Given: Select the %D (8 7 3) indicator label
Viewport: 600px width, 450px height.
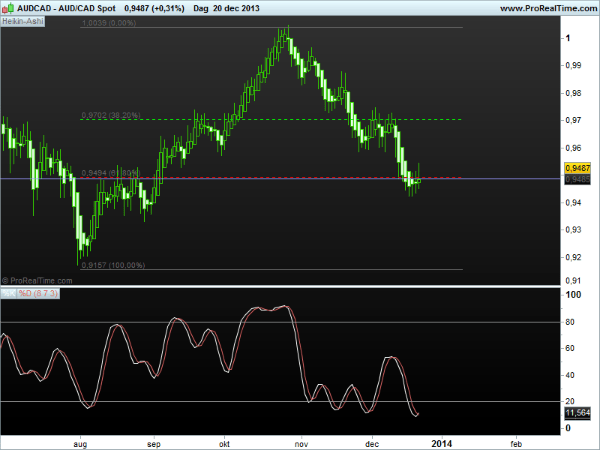Looking at the screenshot, I should tap(38, 293).
